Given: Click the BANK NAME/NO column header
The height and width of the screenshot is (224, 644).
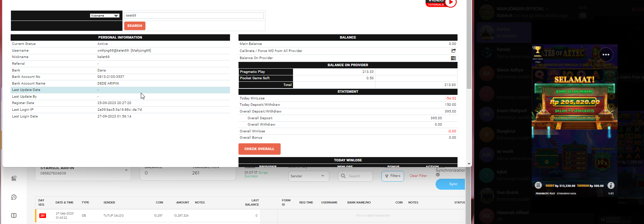Looking at the screenshot, I should [x=359, y=203].
